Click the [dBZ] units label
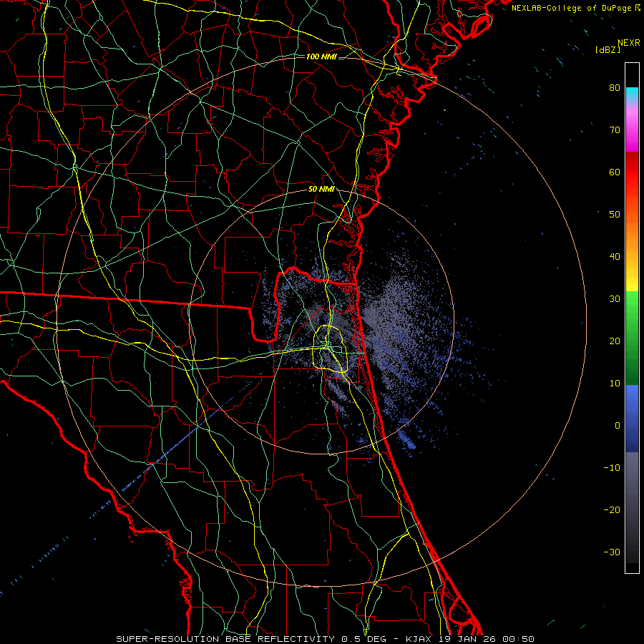Viewport: 644px width, 644px height. 608,50
